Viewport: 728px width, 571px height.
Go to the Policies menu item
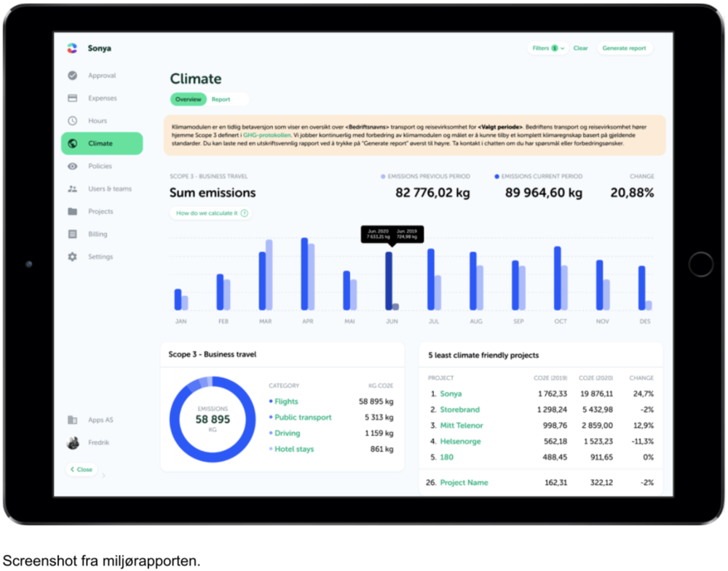(x=102, y=166)
